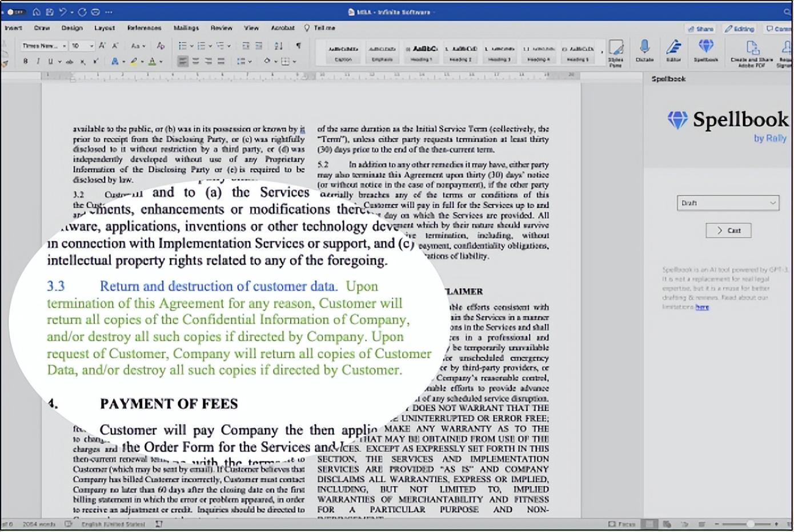
Task: Open the Styles Pane
Action: tap(616, 53)
